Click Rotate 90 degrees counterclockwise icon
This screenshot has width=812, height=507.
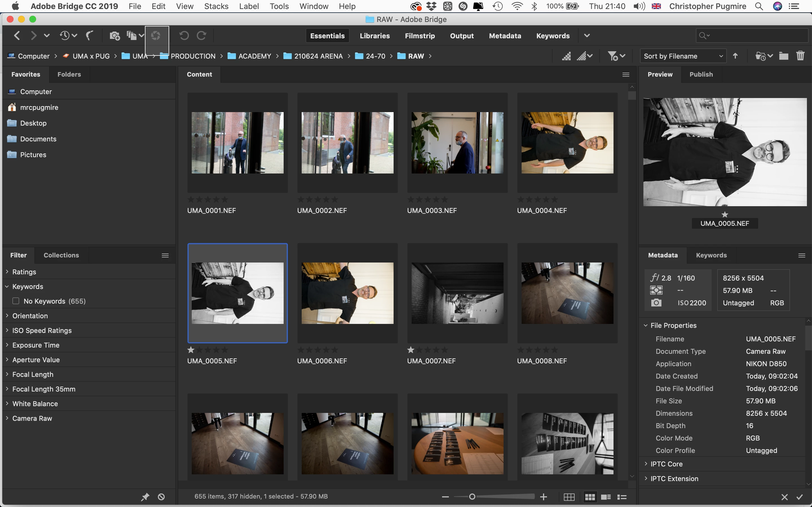point(184,35)
